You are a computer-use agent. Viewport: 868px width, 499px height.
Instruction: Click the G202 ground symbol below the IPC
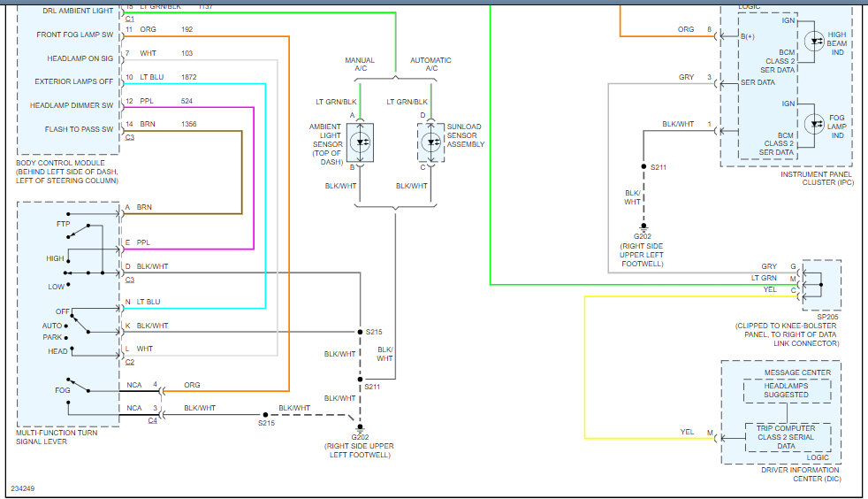(x=643, y=226)
